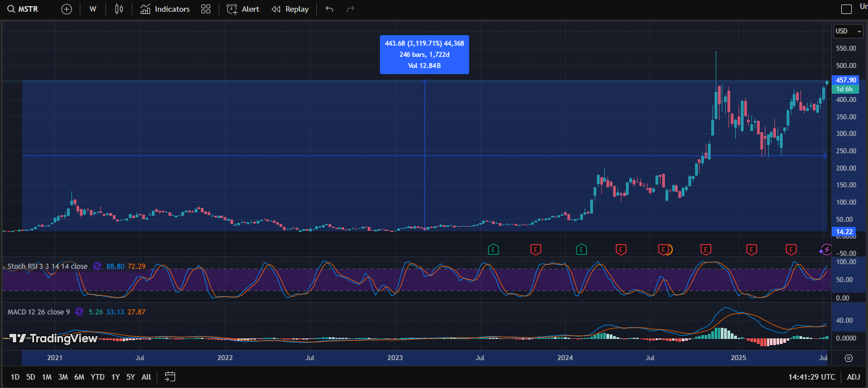Click the measurement tooltip showing 246 bars
The width and height of the screenshot is (868, 388).
[425, 55]
